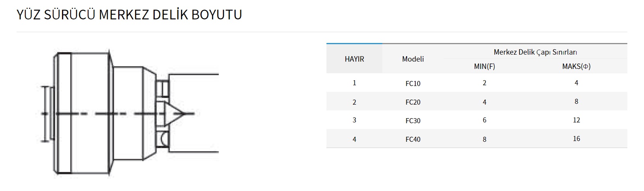Screen dimensions: 644x191
Task: Select the Modeli column header
Action: point(413,59)
